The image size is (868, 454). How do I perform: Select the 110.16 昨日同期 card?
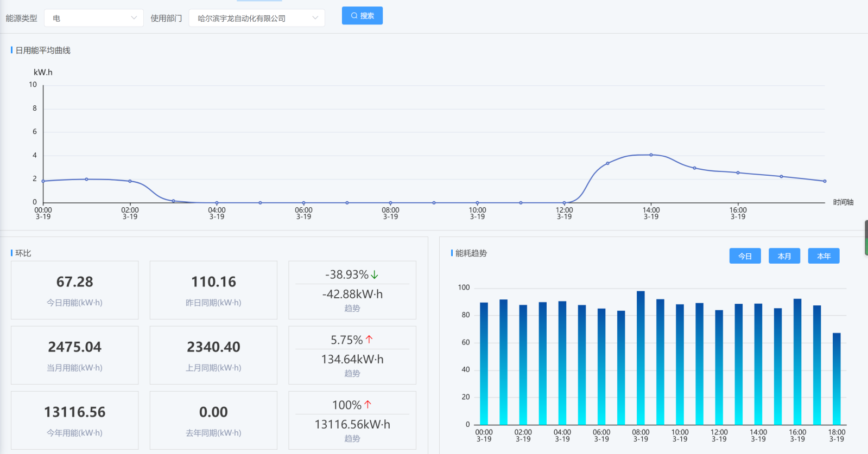click(x=213, y=290)
